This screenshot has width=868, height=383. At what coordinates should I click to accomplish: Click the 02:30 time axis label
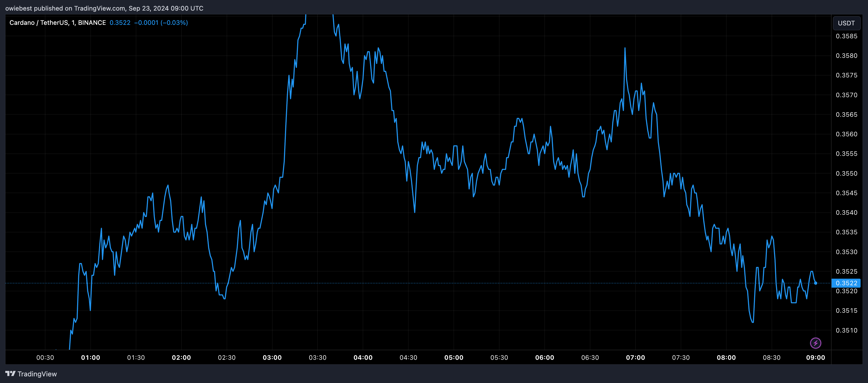tap(227, 357)
